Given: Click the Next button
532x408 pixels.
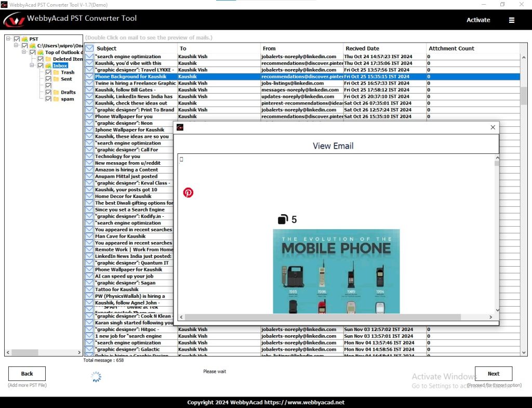Looking at the screenshot, I should point(494,374).
